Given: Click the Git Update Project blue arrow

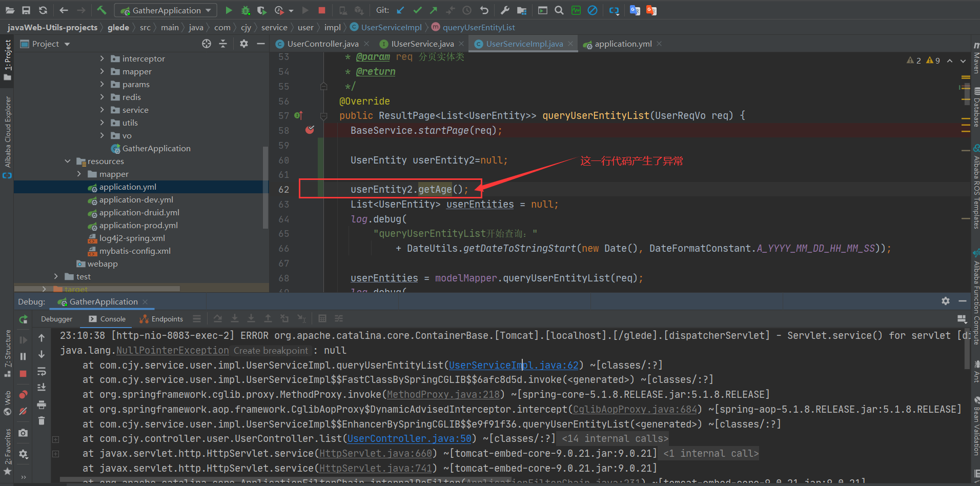Looking at the screenshot, I should point(401,10).
